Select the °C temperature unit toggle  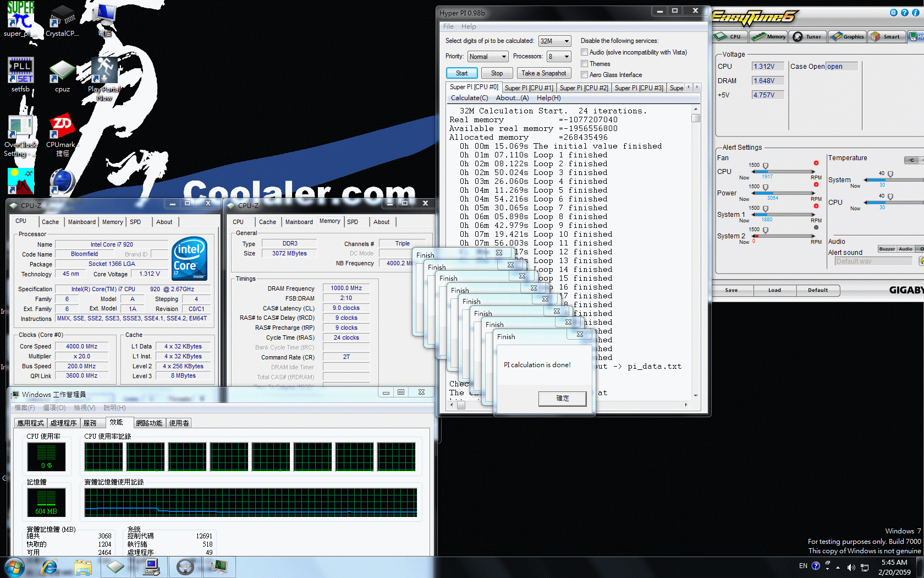coord(912,160)
